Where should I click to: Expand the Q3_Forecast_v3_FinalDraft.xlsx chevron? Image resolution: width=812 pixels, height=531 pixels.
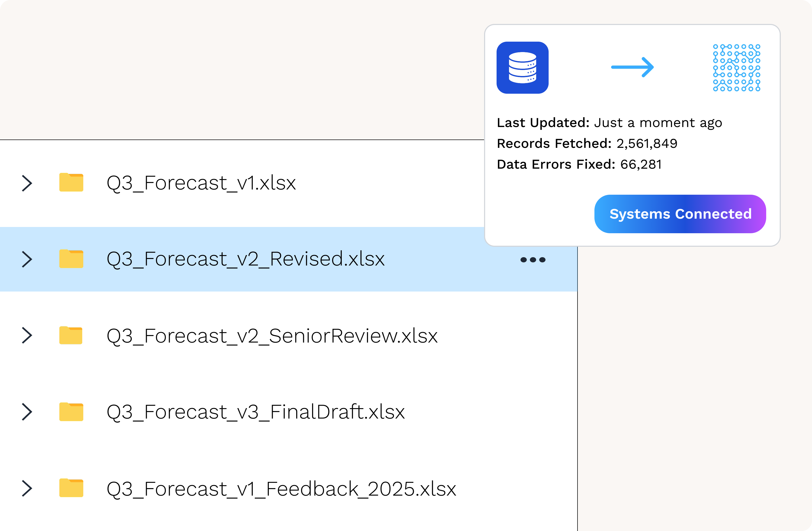[27, 412]
